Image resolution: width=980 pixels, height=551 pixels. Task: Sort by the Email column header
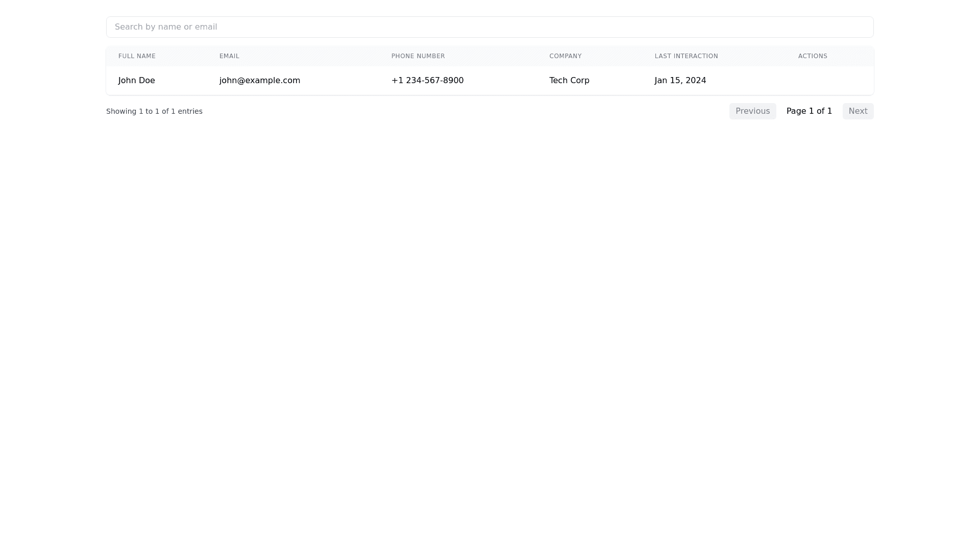[229, 56]
